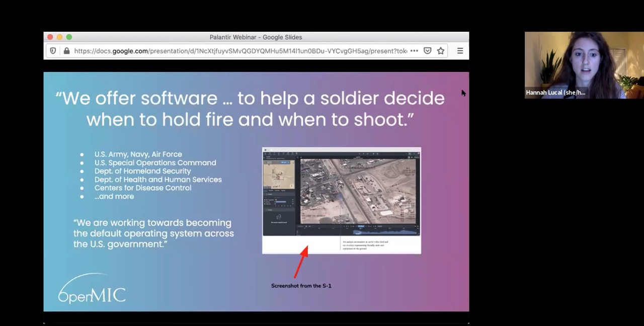Click the "default operating system" quote text
The height and width of the screenshot is (326, 644).
tap(153, 233)
